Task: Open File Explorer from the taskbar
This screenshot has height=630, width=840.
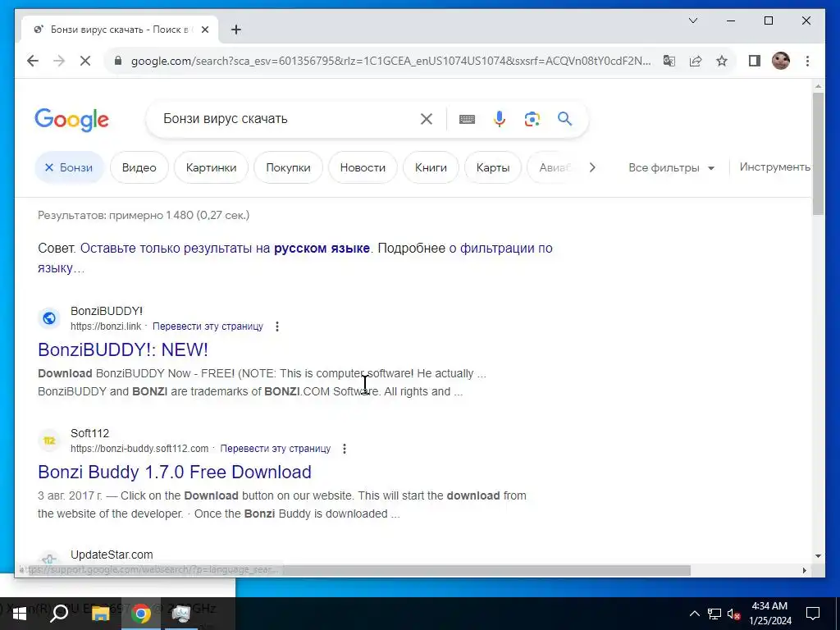Action: tap(100, 613)
